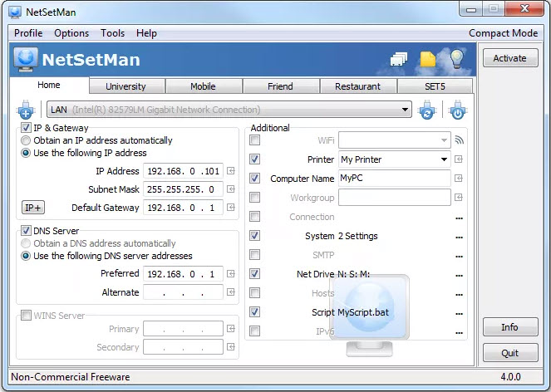Open the Options menu
Image resolution: width=551 pixels, height=392 pixels.
pyautogui.click(x=71, y=33)
